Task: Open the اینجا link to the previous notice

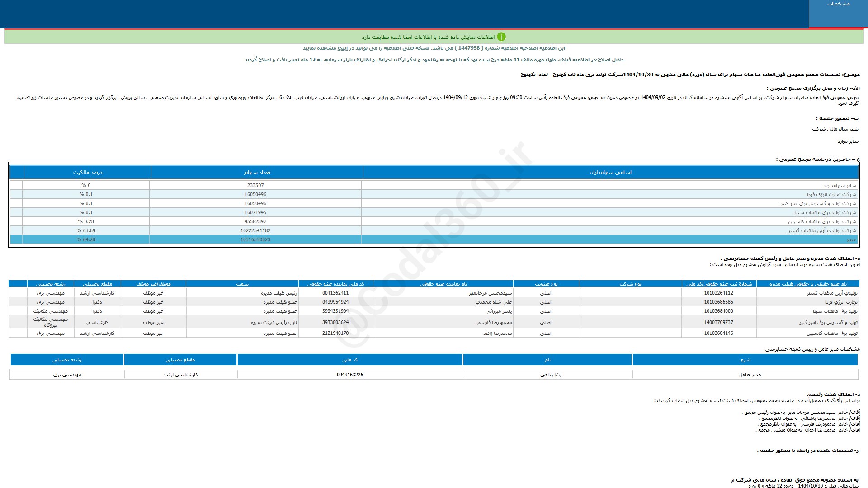Action: [x=343, y=48]
